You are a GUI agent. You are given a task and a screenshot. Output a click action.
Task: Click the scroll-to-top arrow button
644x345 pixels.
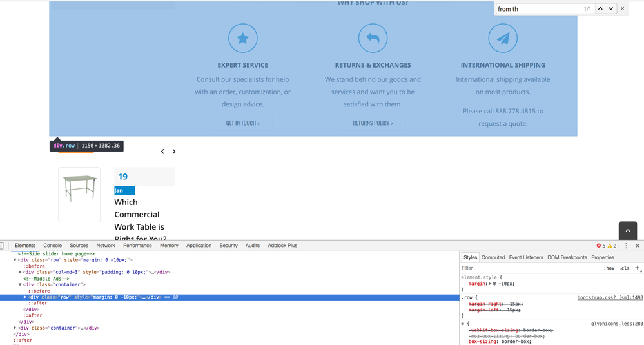pos(627,230)
